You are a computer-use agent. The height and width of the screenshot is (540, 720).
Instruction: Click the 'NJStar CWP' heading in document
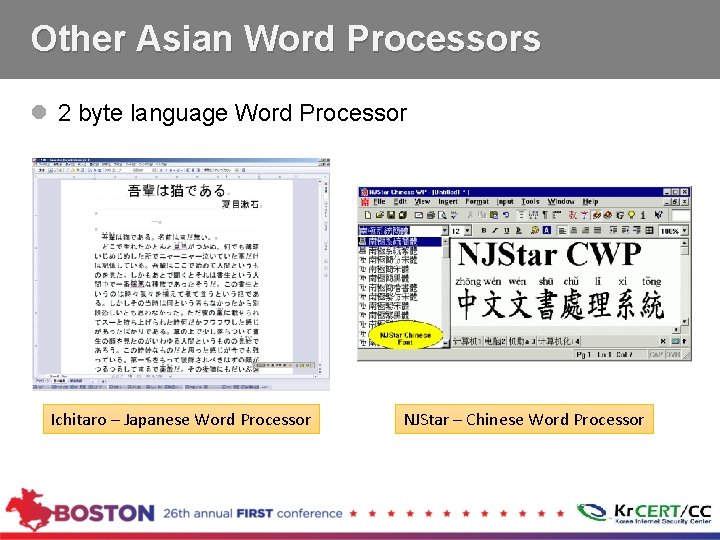(x=549, y=254)
